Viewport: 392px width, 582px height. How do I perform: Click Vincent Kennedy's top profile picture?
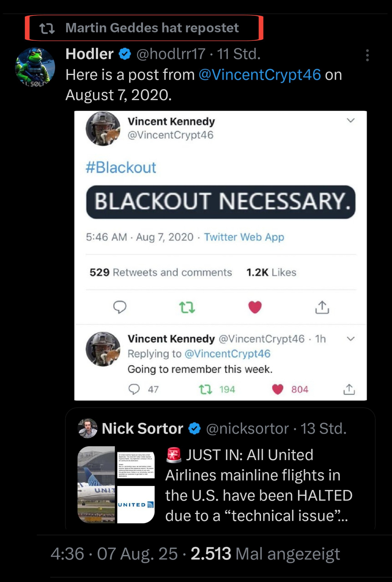pos(103,129)
